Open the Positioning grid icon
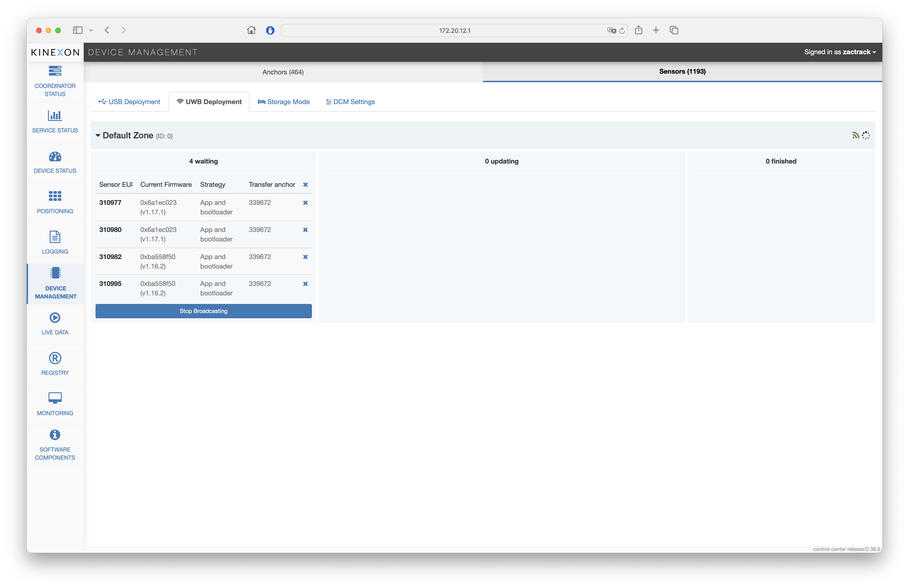This screenshot has width=909, height=588. 55,196
